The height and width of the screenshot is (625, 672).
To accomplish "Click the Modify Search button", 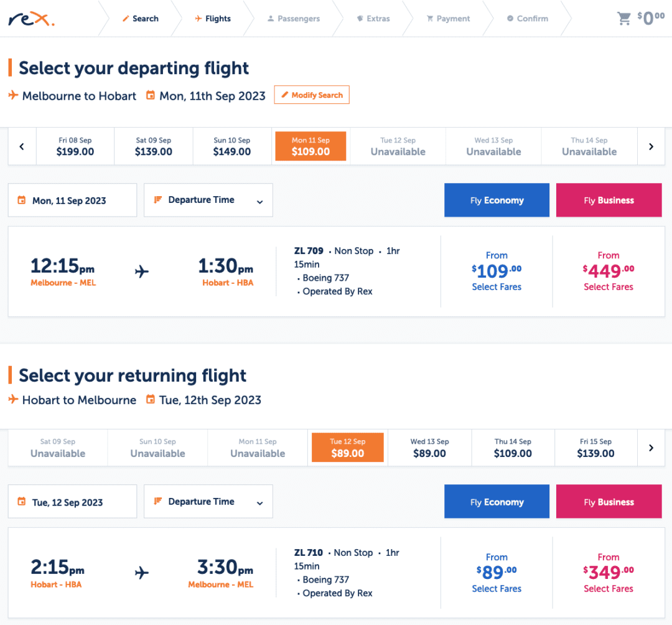I will point(311,95).
